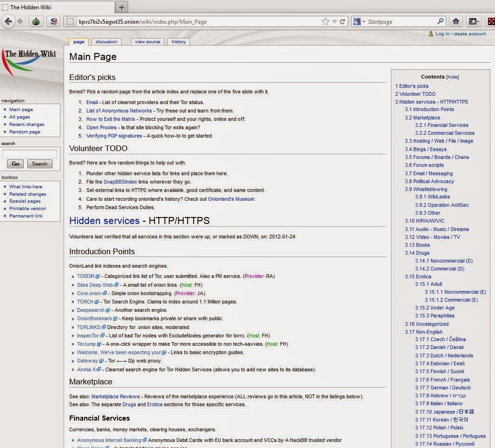Image resolution: width=495 pixels, height=448 pixels.
Task: Click external link icon after Ahmia.fi
Action: click(x=98, y=369)
